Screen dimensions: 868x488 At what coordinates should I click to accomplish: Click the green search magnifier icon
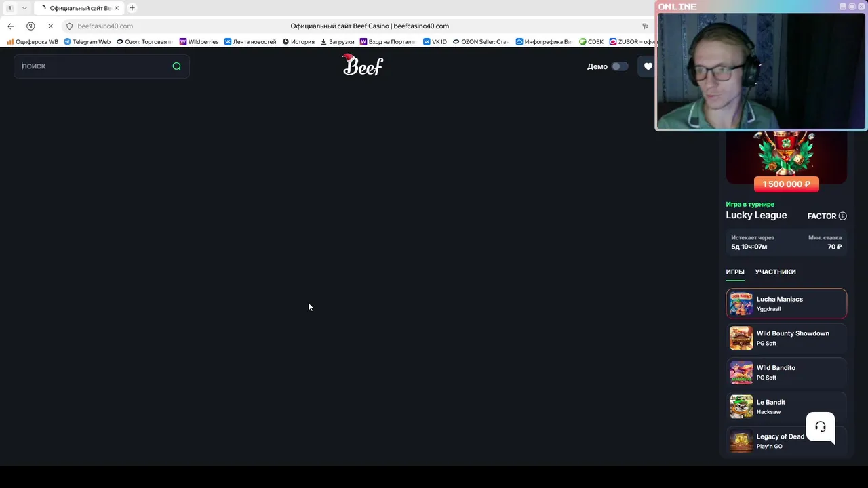pos(176,66)
